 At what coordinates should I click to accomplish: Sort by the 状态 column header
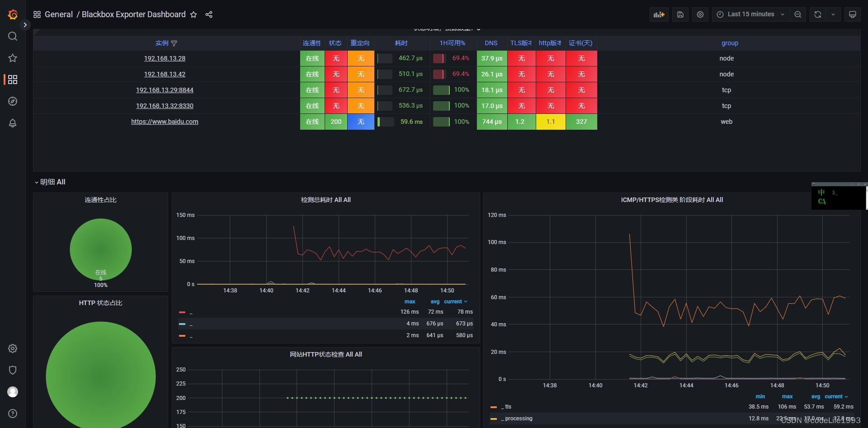(335, 43)
